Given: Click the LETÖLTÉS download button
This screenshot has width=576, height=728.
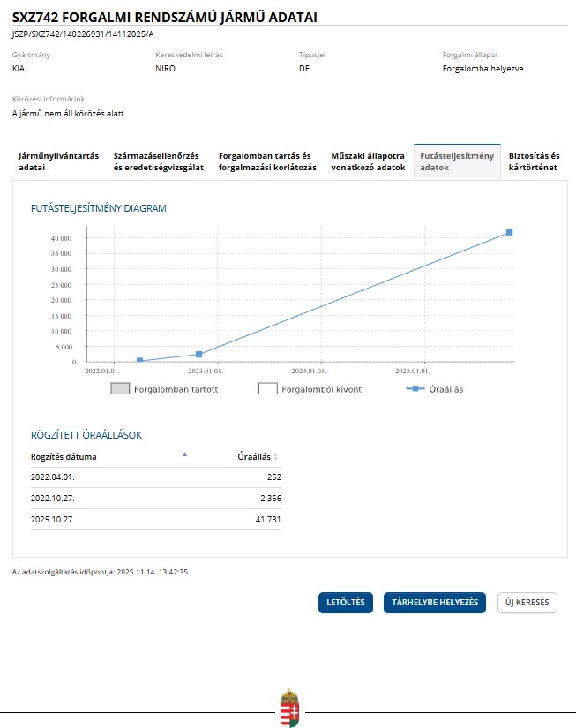Looking at the screenshot, I should (346, 603).
